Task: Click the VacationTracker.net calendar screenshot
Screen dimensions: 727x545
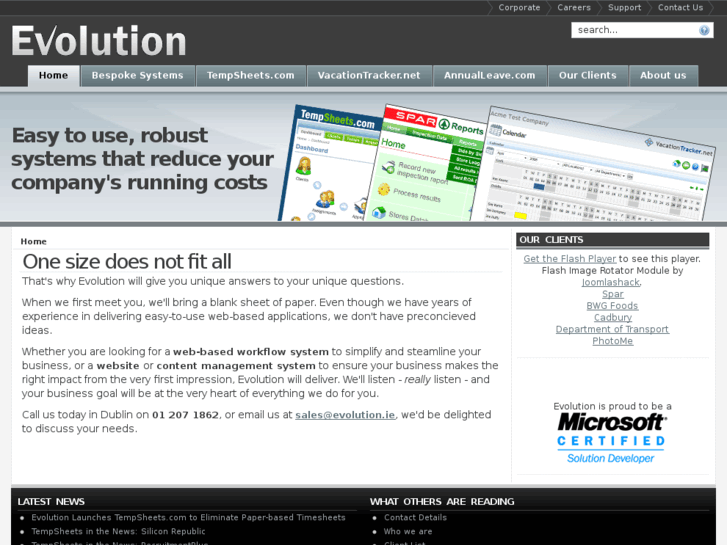Action: [x=593, y=163]
